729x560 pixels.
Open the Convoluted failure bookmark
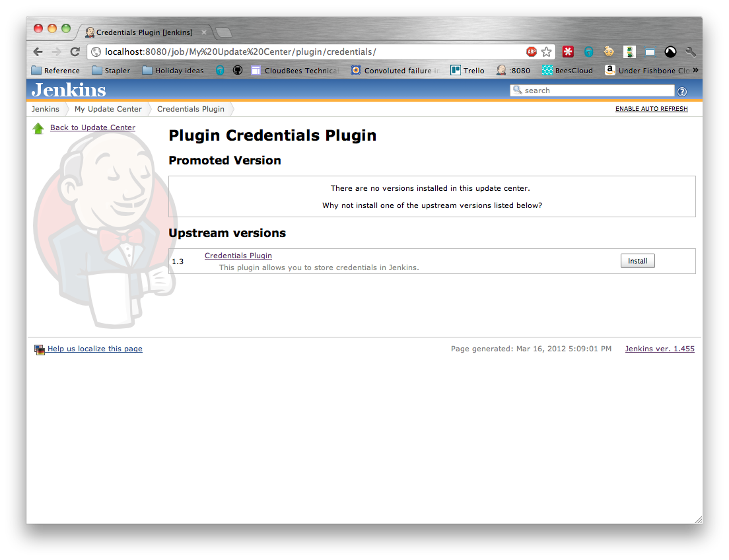395,70
